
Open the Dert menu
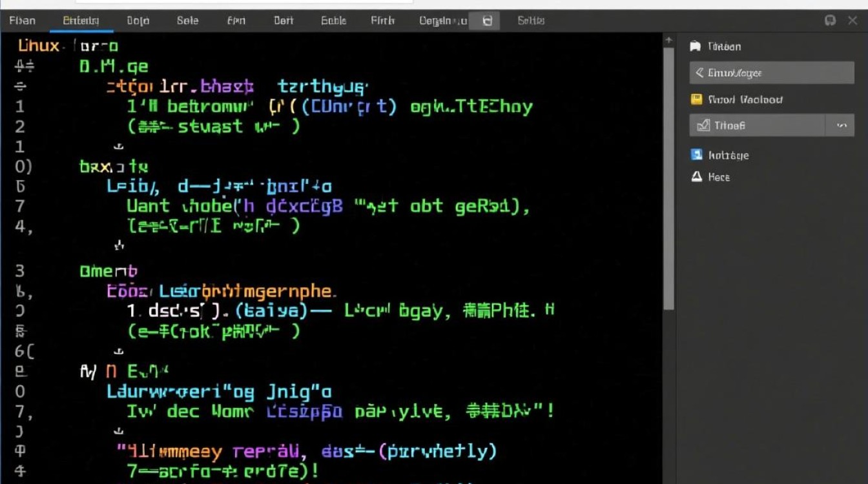click(282, 20)
